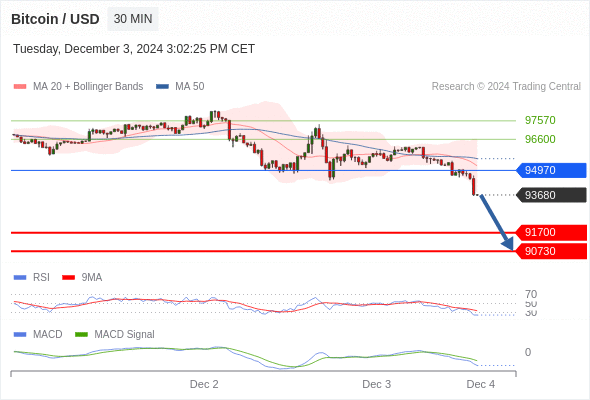Click the blue downward forecast arrow
This screenshot has height=400, width=590.
(x=497, y=222)
